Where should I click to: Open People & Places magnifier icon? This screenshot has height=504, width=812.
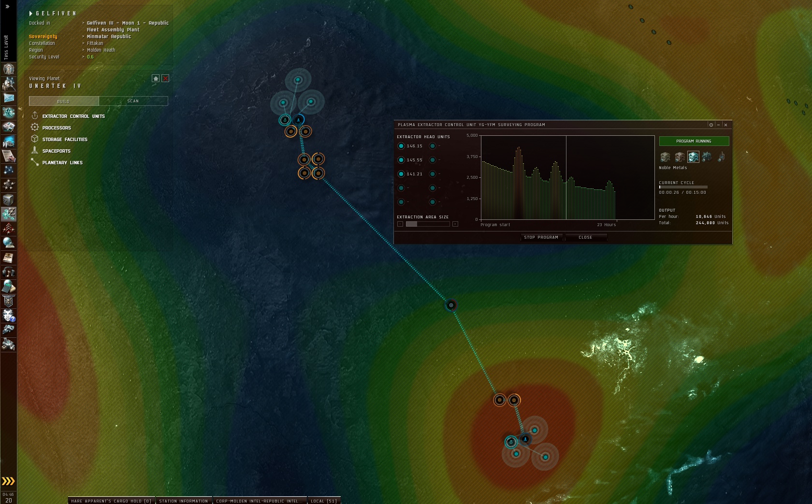click(8, 84)
